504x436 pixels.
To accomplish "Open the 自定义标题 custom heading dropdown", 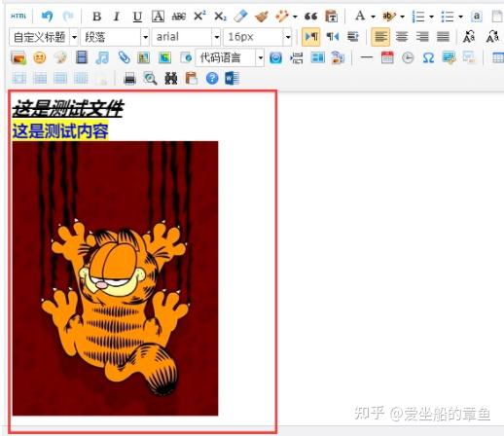I will click(44, 37).
